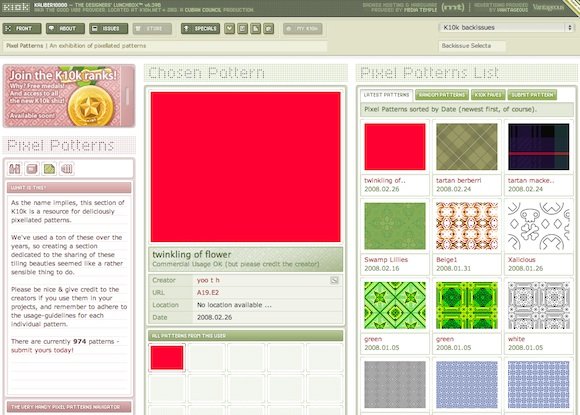Open the 'Xalicious' title link

coord(522,260)
